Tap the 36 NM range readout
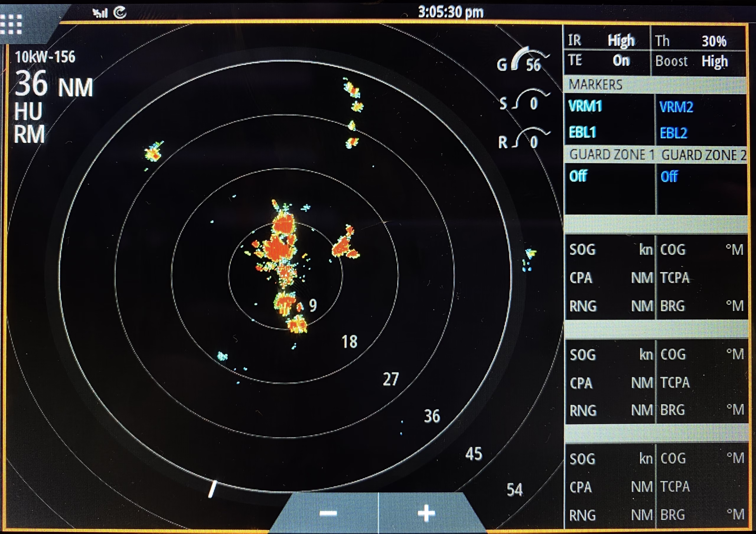 point(54,84)
